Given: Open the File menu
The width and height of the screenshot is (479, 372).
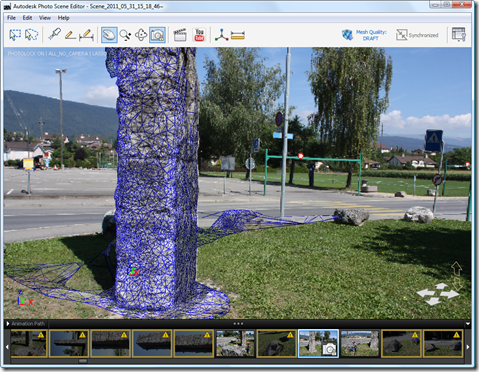Looking at the screenshot, I should 11,18.
